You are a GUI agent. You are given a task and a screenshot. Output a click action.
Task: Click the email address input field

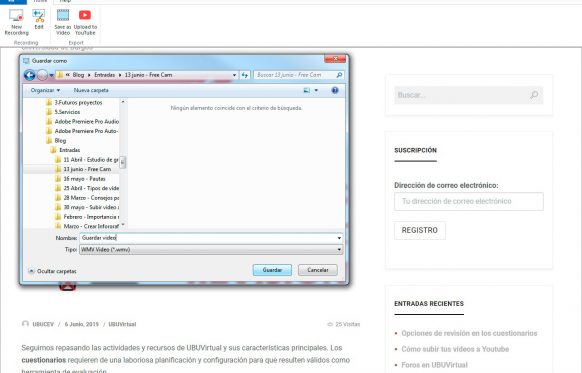(469, 202)
